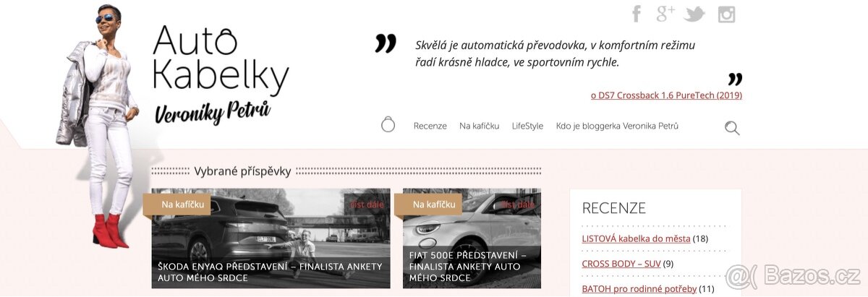This screenshot has width=868, height=297.
Task: Open the Google Plus social icon
Action: (665, 14)
